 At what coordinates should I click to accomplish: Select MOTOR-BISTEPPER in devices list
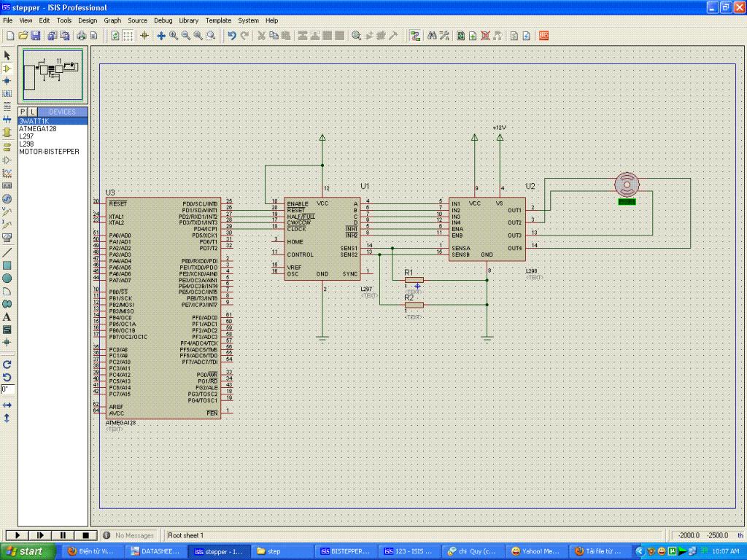(x=49, y=152)
